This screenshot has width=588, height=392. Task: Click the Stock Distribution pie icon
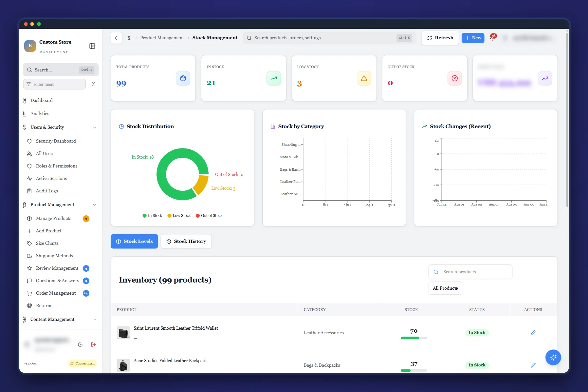pyautogui.click(x=121, y=127)
